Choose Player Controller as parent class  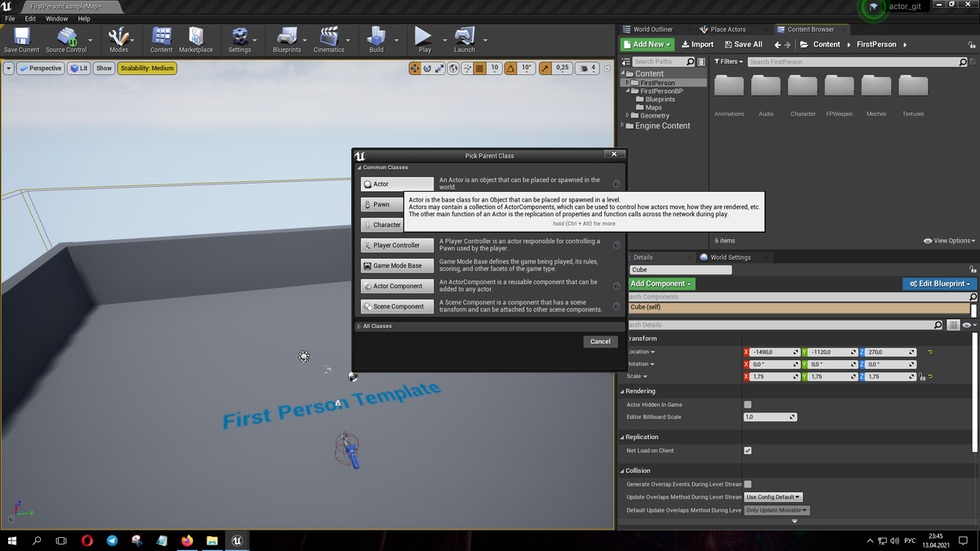(x=397, y=246)
